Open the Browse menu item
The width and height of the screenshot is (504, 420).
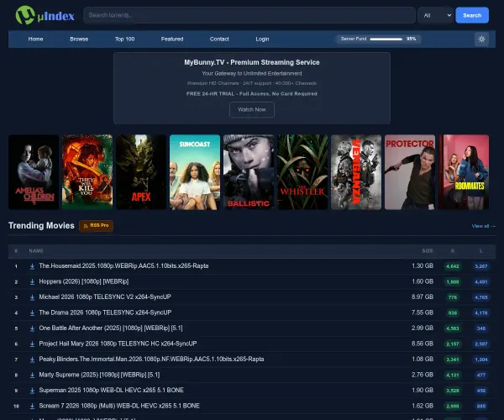(x=79, y=39)
